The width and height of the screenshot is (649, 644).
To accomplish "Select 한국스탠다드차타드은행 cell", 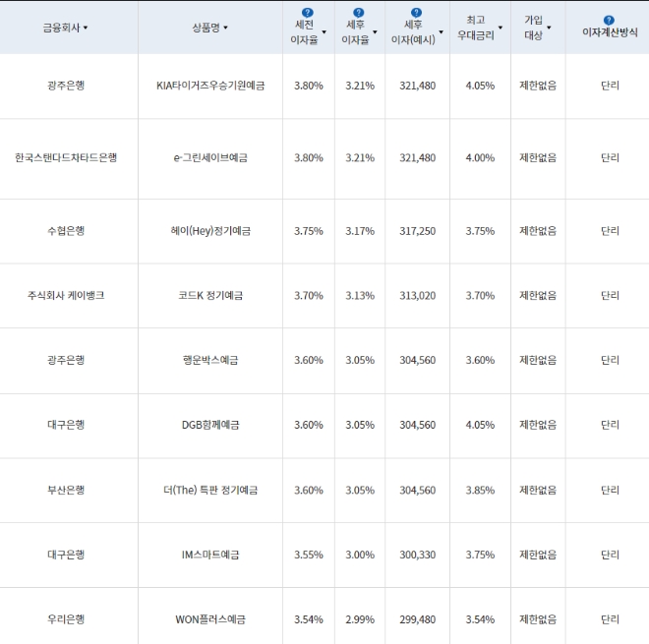I will pyautogui.click(x=66, y=157).
